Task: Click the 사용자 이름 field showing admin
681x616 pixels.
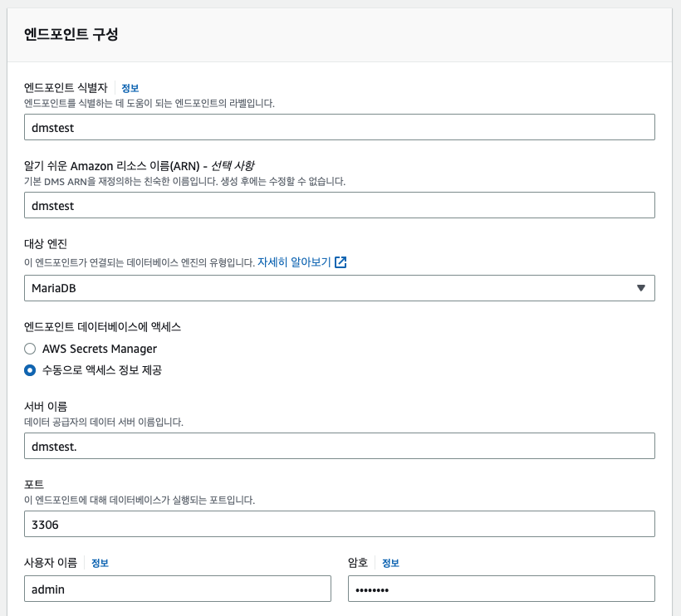Action: [x=178, y=589]
